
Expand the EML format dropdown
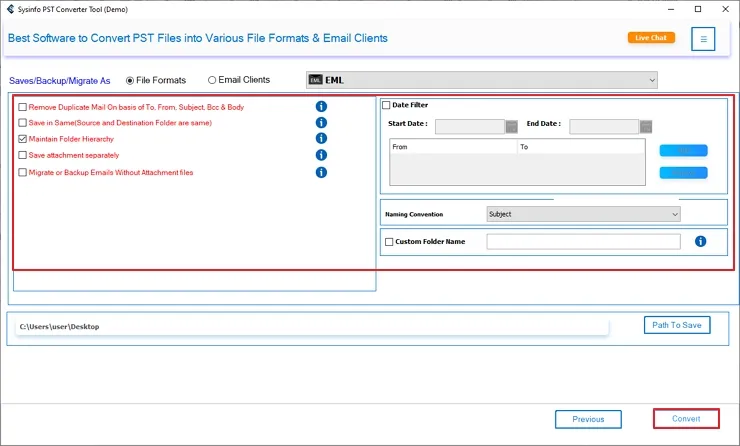pos(481,80)
